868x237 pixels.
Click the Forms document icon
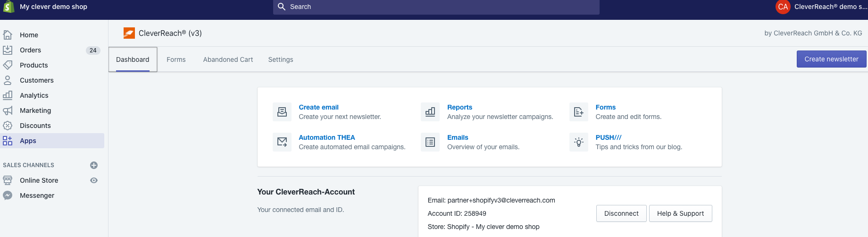point(579,112)
